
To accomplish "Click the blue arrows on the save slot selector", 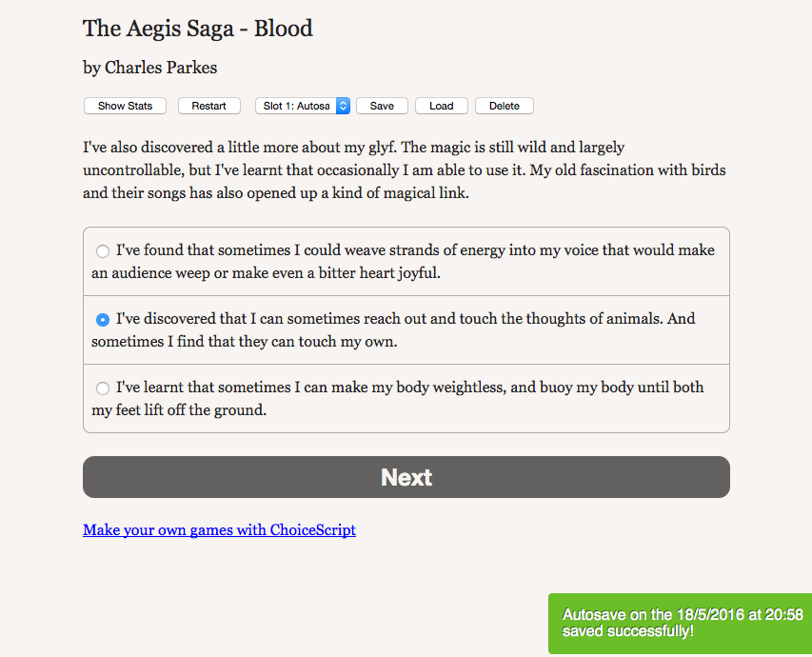I will click(x=344, y=106).
